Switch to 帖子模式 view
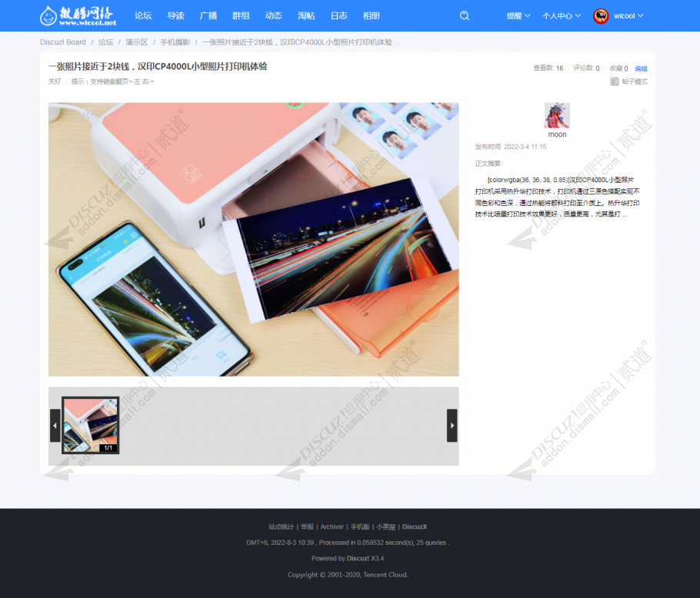 click(x=634, y=81)
